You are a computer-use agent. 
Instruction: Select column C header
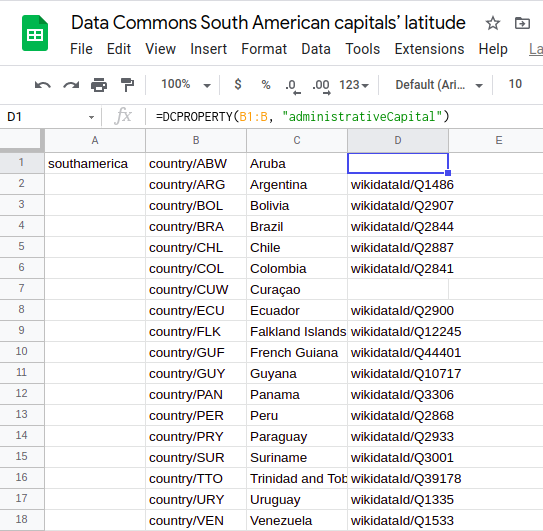coord(297,140)
